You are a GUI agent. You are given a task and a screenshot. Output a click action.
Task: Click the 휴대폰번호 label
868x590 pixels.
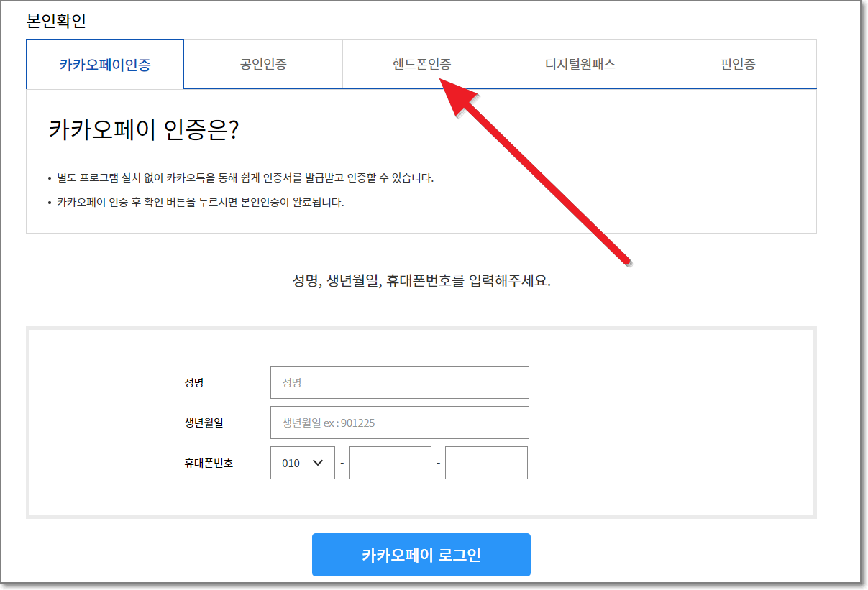click(209, 463)
